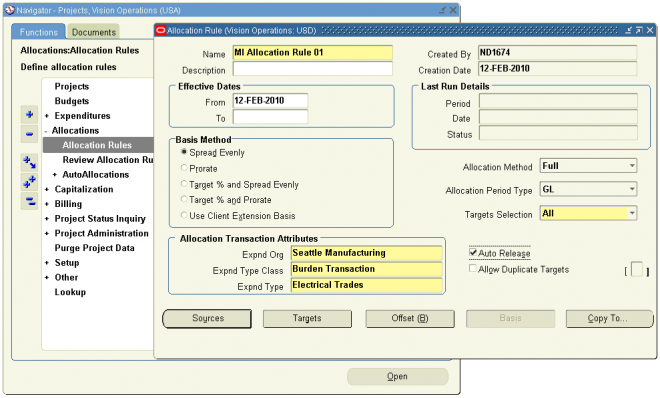Click the Copy To... button

[x=609, y=318]
